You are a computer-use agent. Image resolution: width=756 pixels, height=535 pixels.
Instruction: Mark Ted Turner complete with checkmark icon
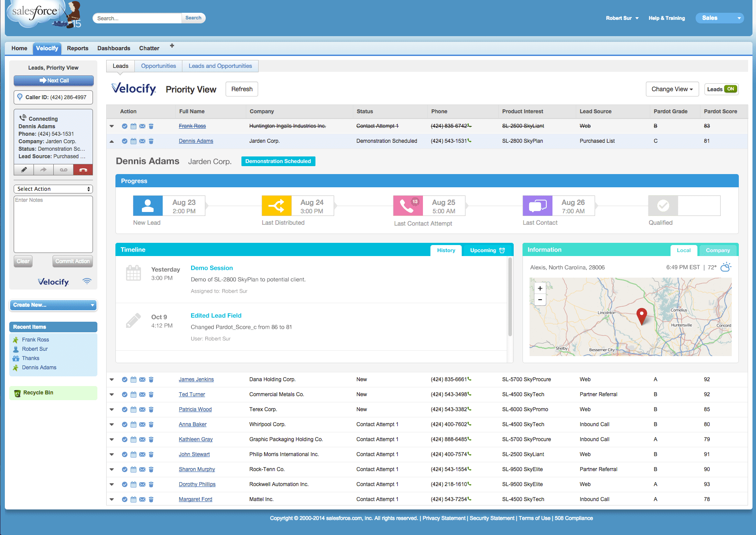pyautogui.click(x=125, y=394)
